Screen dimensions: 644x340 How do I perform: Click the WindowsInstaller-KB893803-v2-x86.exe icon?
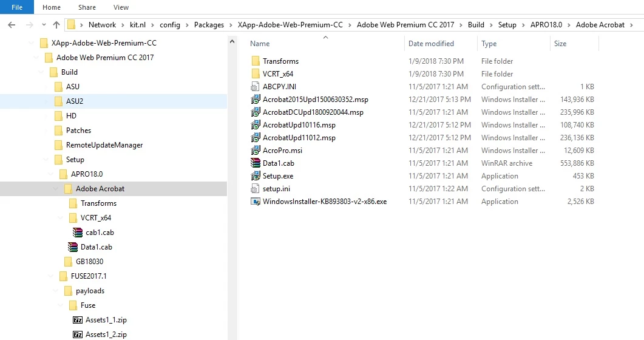(255, 201)
